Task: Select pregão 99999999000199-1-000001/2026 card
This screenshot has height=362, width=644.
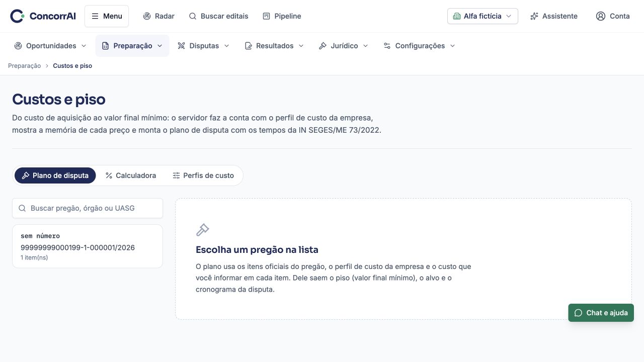Action: pyautogui.click(x=88, y=246)
